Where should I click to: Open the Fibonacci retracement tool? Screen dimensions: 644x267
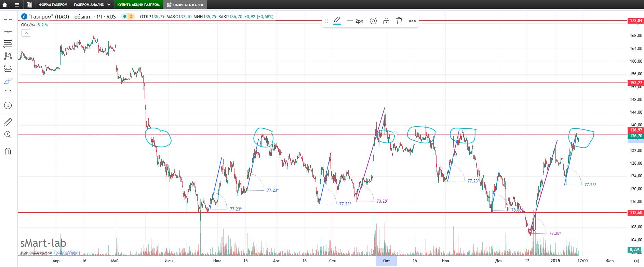(x=8, y=43)
